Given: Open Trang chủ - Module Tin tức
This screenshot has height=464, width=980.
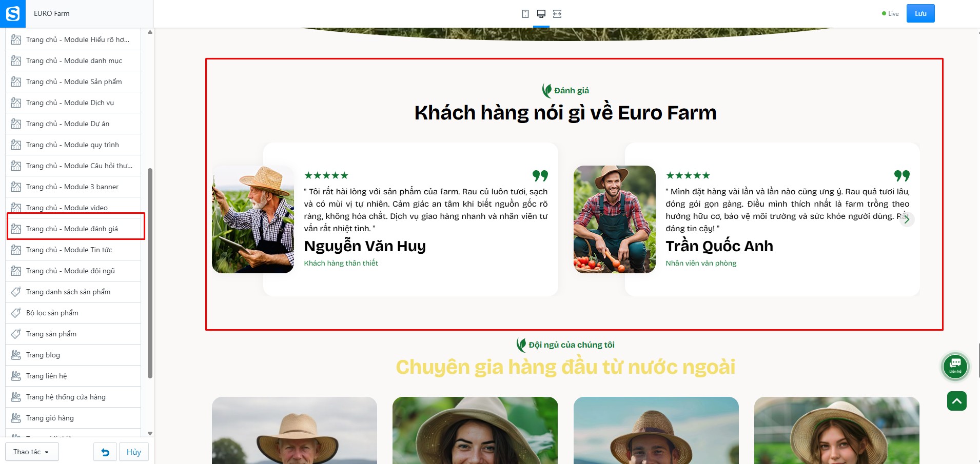Looking at the screenshot, I should tap(73, 250).
